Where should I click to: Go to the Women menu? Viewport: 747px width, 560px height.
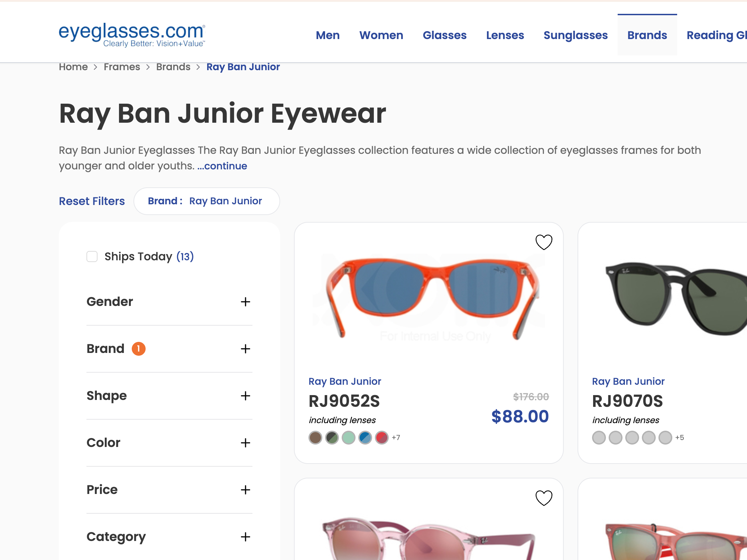tap(381, 35)
